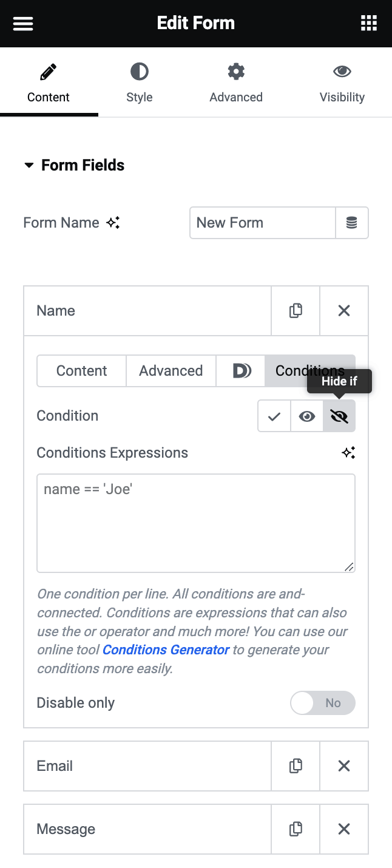Image resolution: width=392 pixels, height=868 pixels.
Task: Open dynamic tags for the Form Name field
Action: click(x=352, y=223)
